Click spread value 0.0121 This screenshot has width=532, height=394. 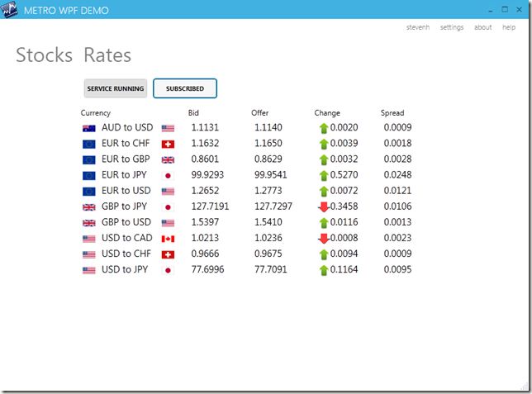[x=397, y=191]
